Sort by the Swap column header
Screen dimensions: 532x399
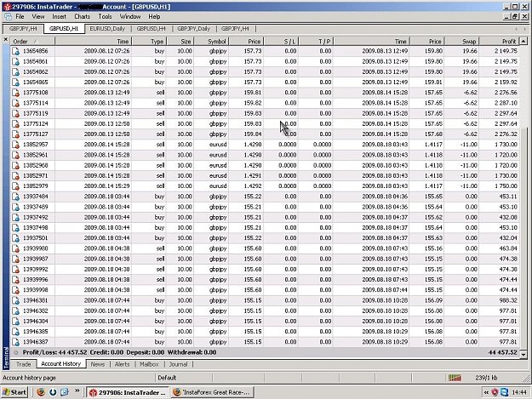461,42
